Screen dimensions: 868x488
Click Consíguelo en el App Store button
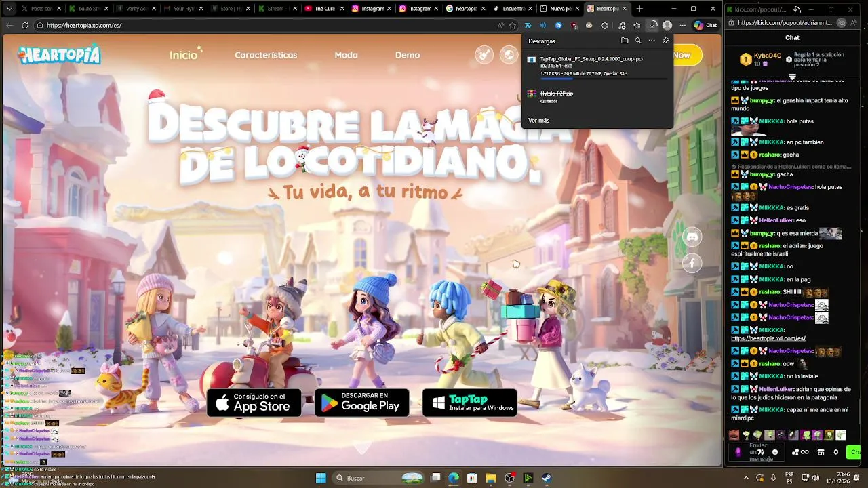(x=254, y=403)
